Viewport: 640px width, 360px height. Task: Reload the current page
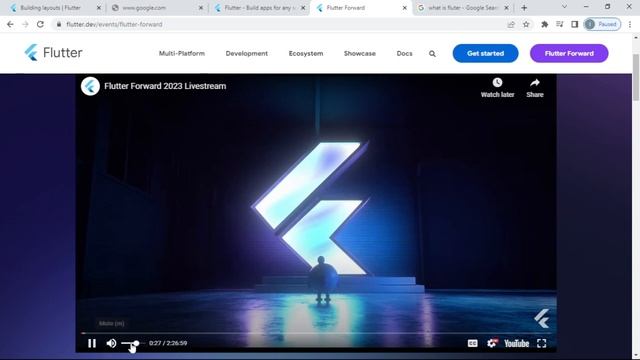[40, 24]
